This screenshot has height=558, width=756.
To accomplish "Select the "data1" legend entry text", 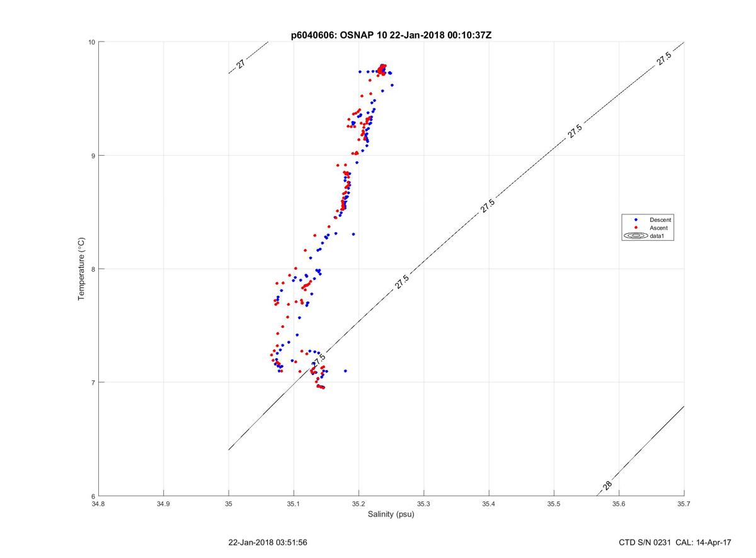I will [x=658, y=236].
